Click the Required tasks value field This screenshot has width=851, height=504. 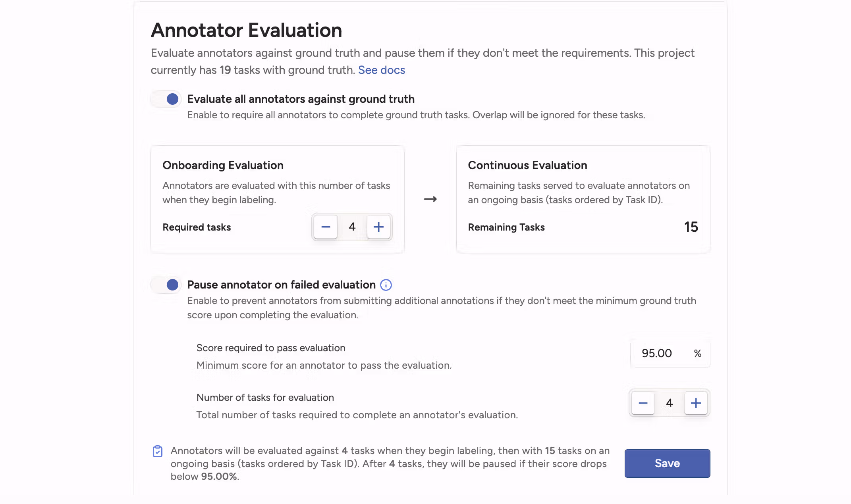tap(352, 227)
